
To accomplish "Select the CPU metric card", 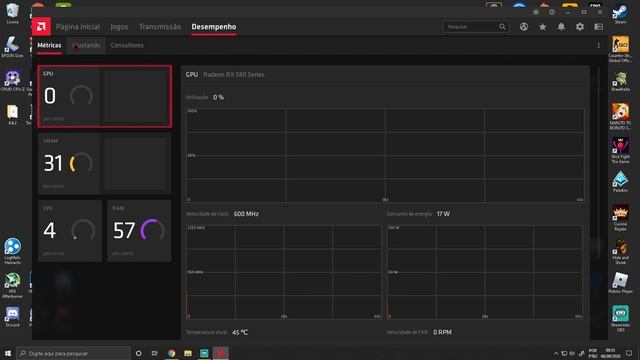I will [x=70, y=231].
